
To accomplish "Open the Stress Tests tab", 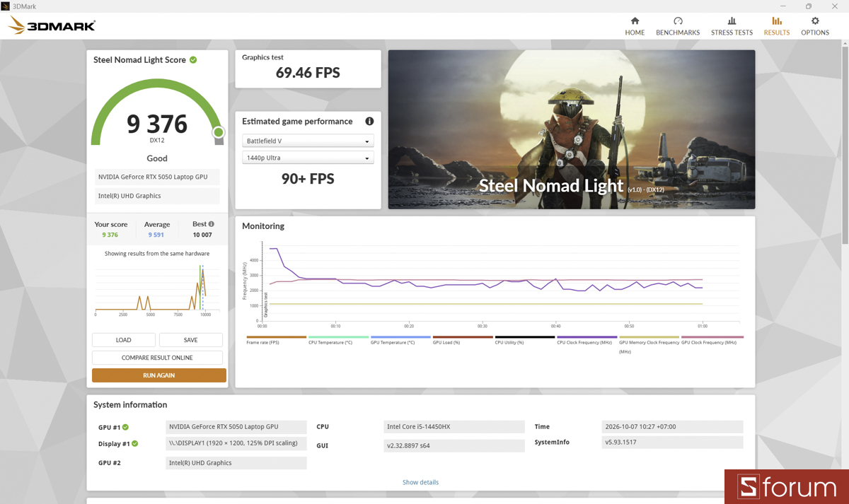I will (x=732, y=26).
